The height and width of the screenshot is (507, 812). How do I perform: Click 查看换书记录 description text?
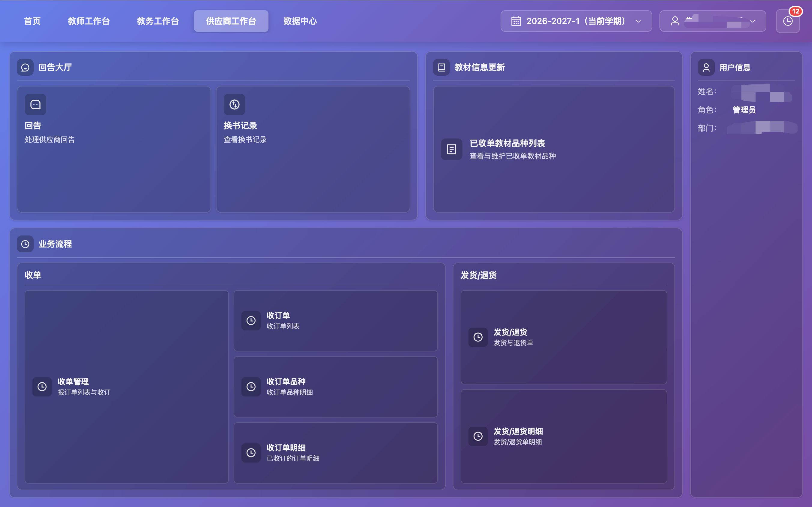(x=245, y=139)
